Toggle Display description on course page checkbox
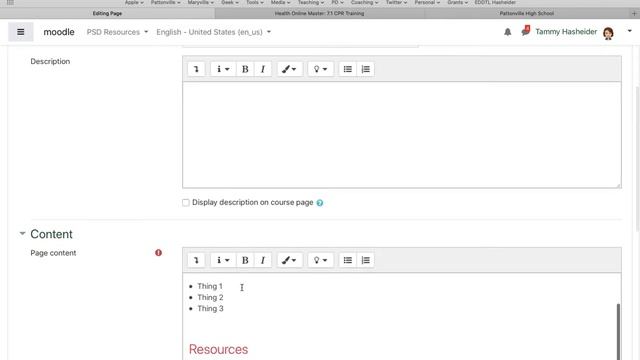 tap(186, 202)
